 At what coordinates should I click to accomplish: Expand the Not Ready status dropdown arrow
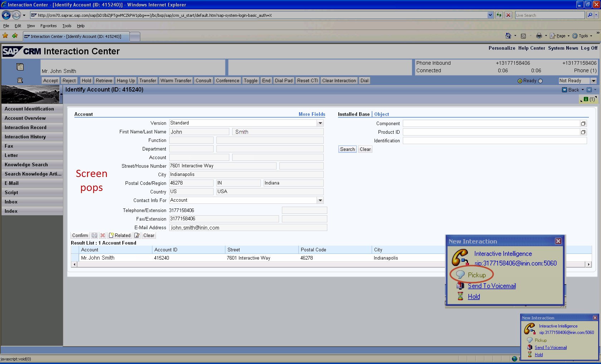[x=593, y=81]
